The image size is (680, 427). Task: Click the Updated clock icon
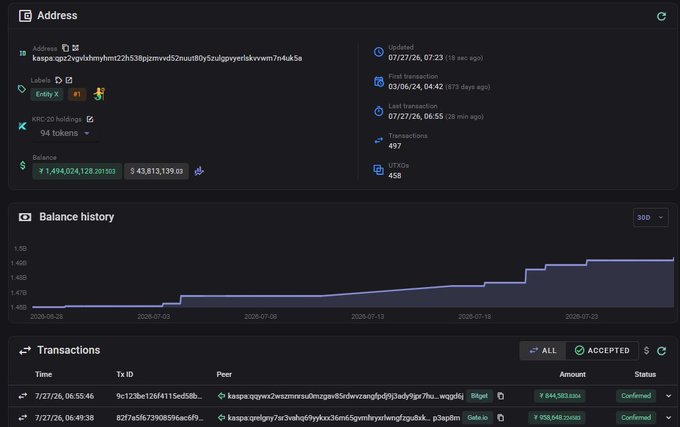379,52
